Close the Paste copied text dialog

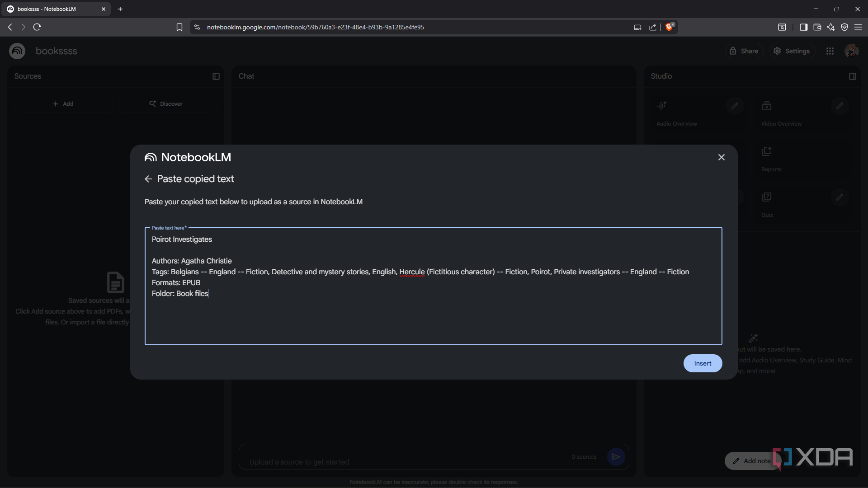click(x=722, y=157)
